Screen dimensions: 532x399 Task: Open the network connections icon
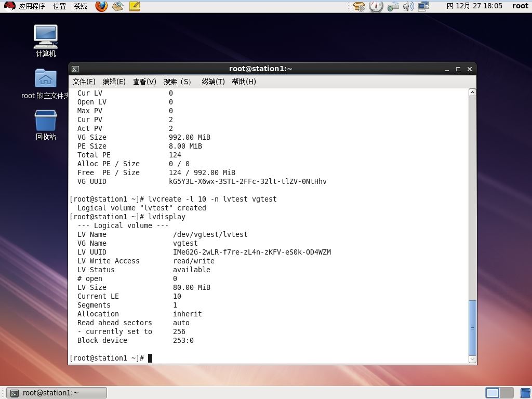click(423, 6)
